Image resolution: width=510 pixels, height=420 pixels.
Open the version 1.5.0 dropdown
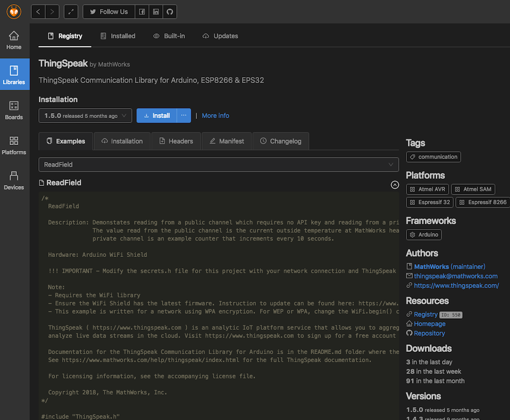click(85, 116)
